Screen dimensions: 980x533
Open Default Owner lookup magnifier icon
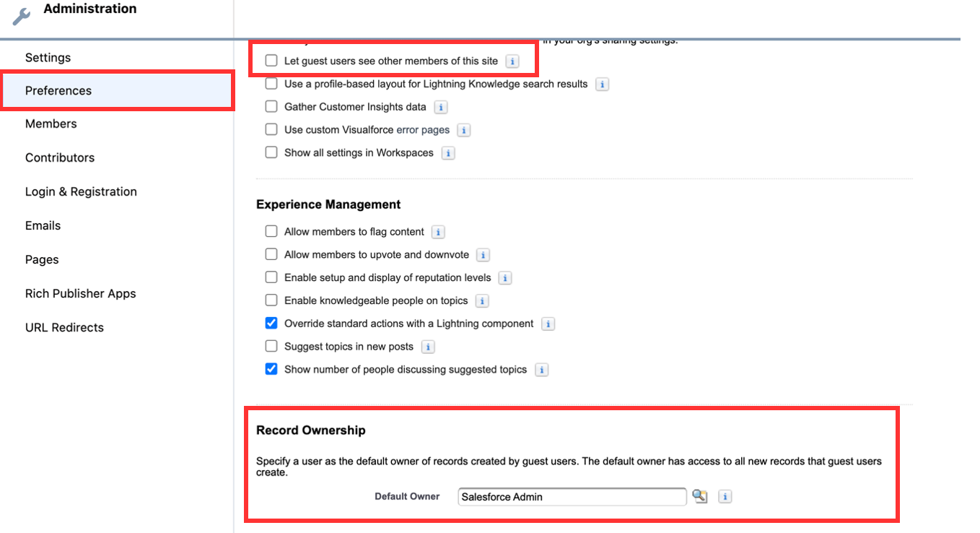pos(700,496)
